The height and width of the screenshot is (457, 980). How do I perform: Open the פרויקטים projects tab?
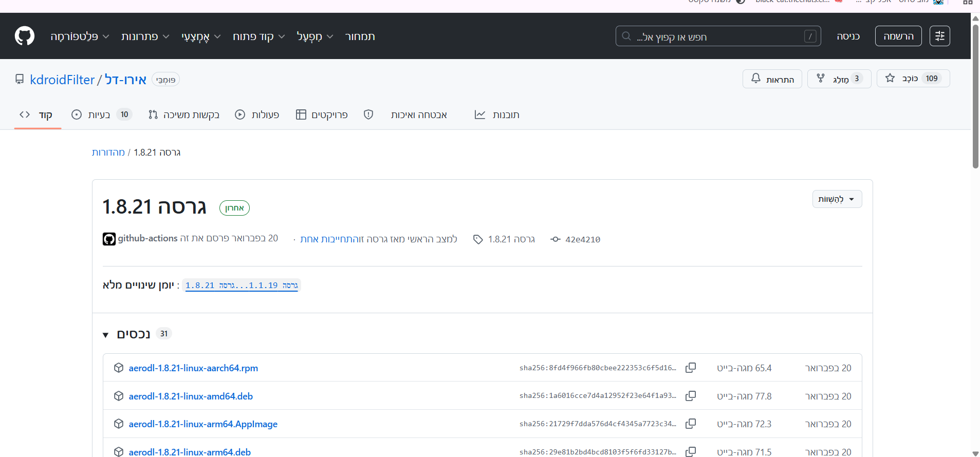pyautogui.click(x=322, y=115)
